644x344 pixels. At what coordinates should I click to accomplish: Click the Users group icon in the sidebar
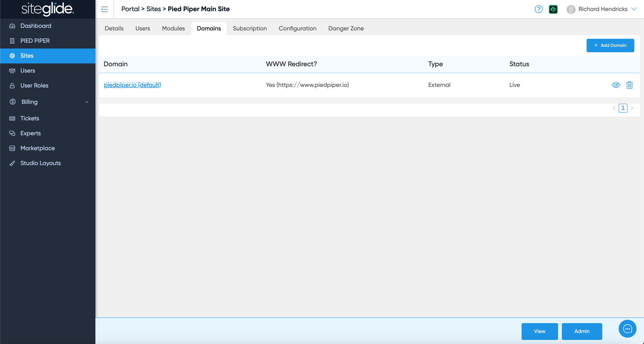[x=12, y=71]
